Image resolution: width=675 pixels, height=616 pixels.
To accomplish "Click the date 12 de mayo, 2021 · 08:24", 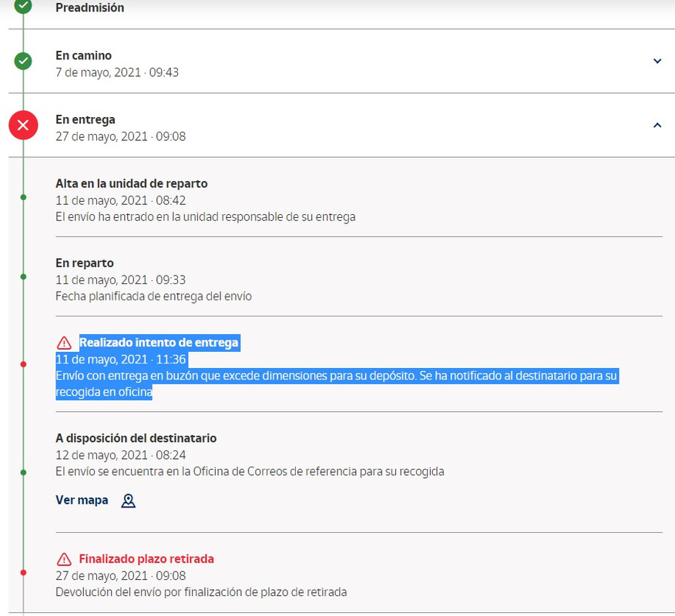I will (x=120, y=455).
